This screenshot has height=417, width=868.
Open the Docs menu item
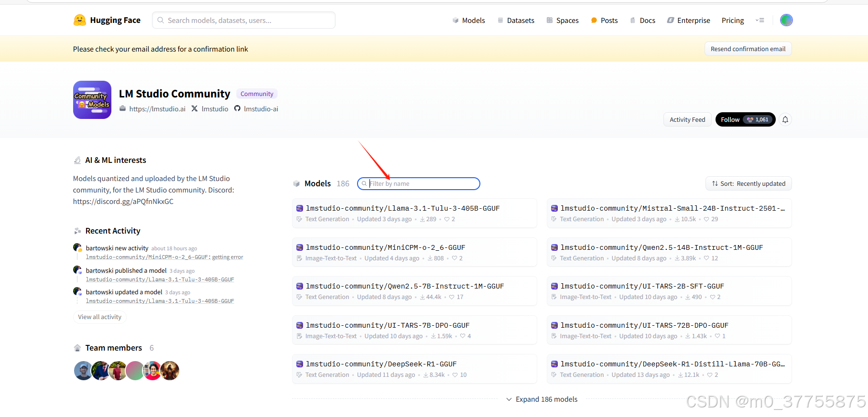pyautogui.click(x=642, y=20)
